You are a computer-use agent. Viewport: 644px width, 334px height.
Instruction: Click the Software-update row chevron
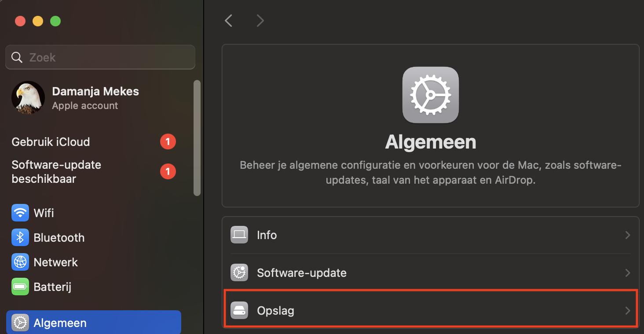pos(627,272)
